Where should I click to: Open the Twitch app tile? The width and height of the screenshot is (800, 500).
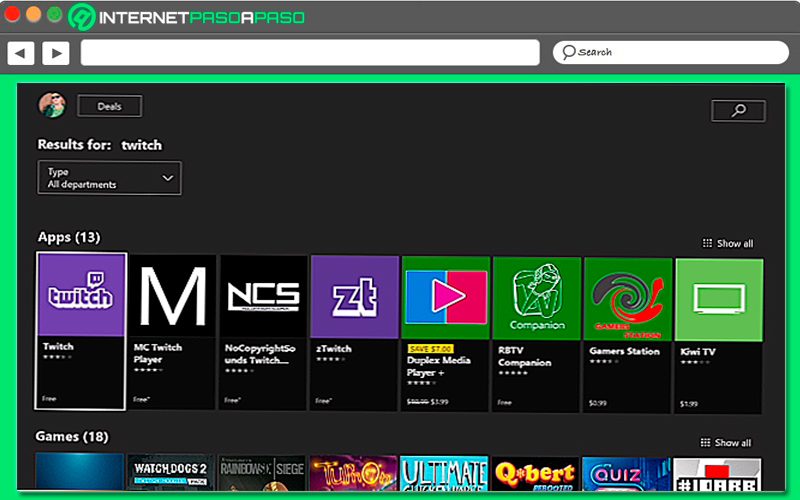click(81, 331)
